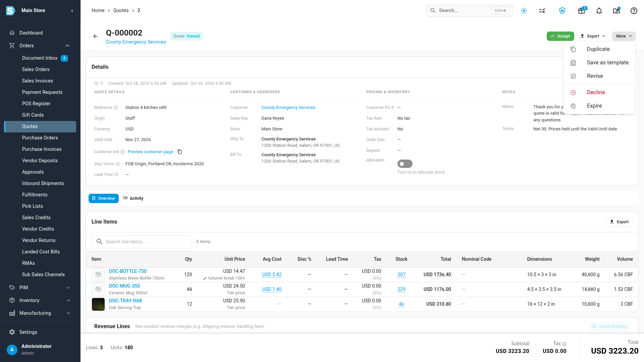Expand the PIM menu group

pos(68,288)
